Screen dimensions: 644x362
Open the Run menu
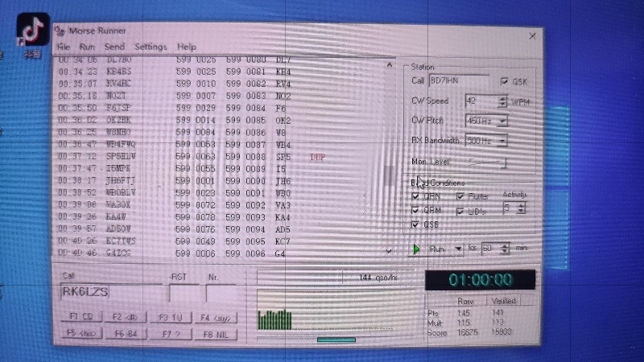point(87,47)
